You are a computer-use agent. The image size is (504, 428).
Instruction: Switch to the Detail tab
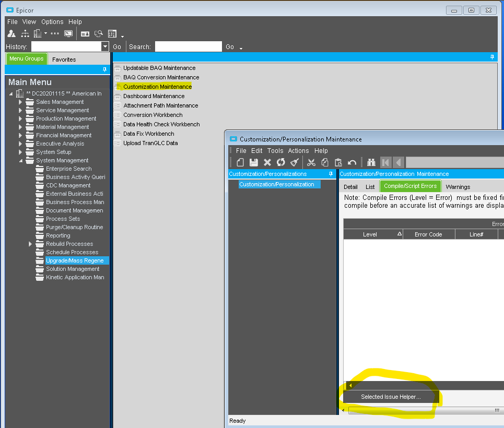(350, 187)
